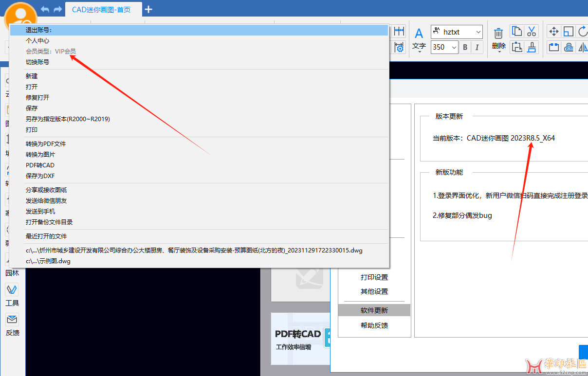Click the undo arrow in title bar
Image resolution: width=588 pixels, height=376 pixels.
tap(45, 9)
